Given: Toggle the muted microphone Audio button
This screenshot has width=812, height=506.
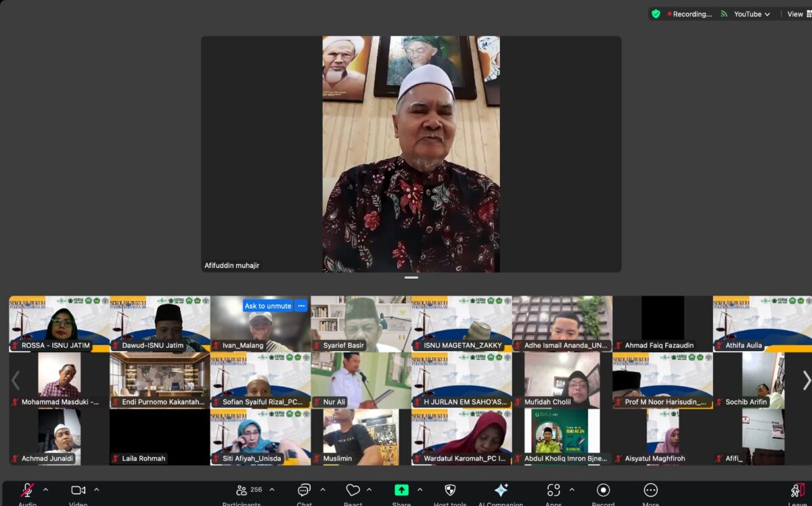Looking at the screenshot, I should click(28, 490).
